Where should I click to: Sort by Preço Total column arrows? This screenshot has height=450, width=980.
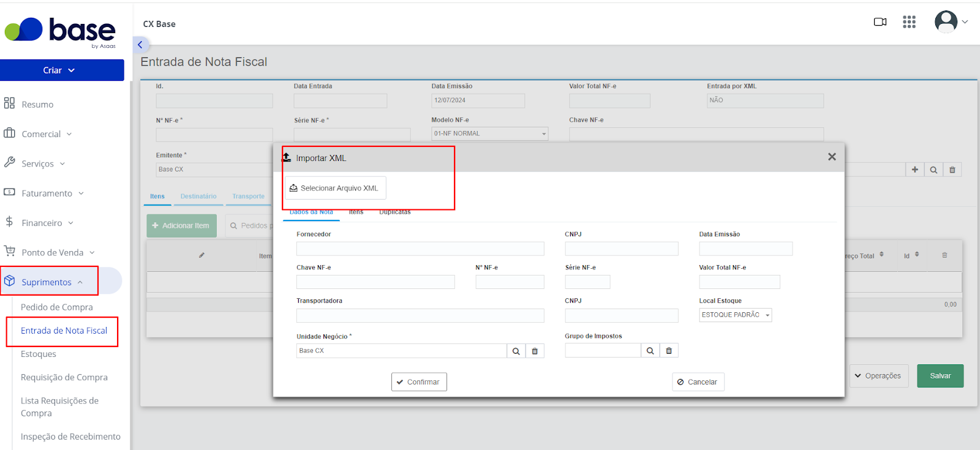point(881,255)
